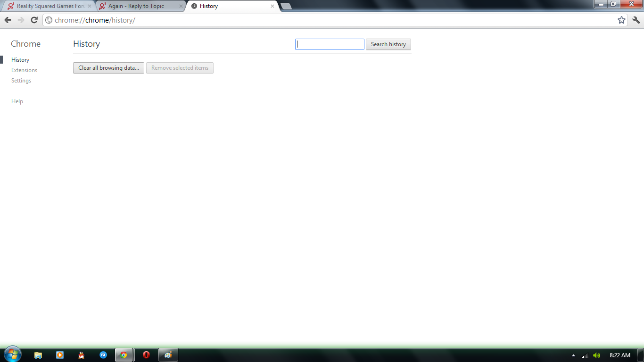644x362 pixels.
Task: Go back using the browser back arrow
Action: (x=8, y=20)
